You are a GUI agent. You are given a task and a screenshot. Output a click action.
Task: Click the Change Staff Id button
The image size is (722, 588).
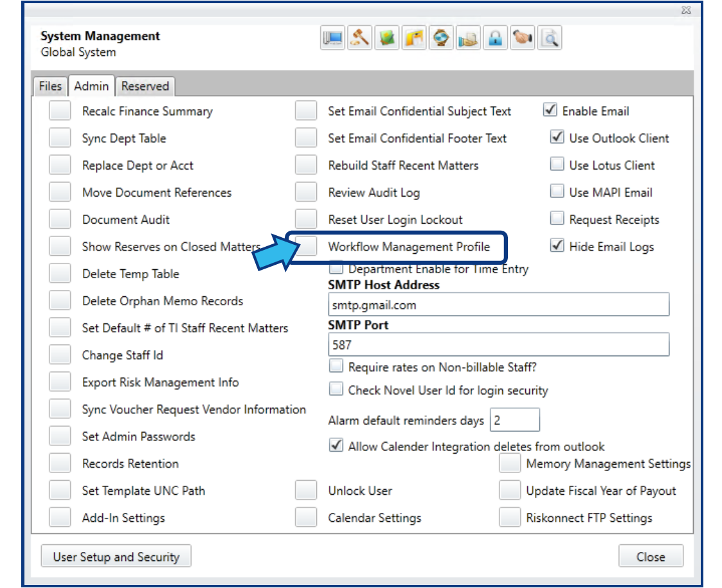pyautogui.click(x=60, y=355)
